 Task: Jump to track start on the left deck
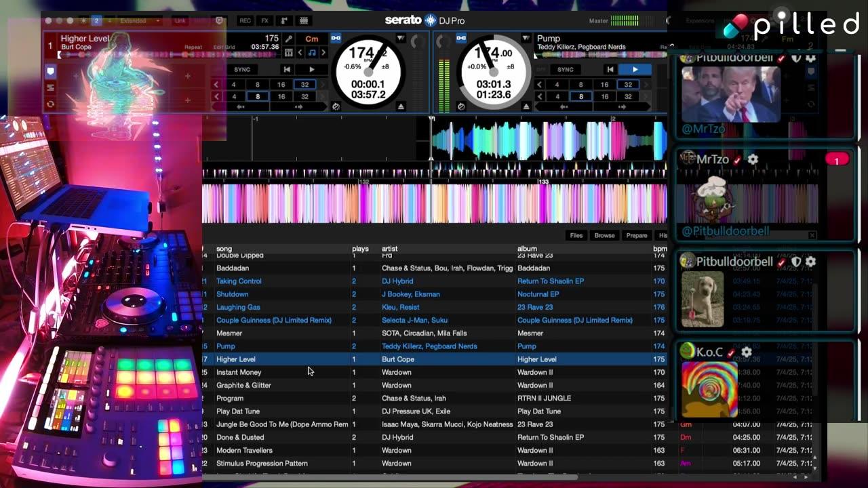click(287, 69)
